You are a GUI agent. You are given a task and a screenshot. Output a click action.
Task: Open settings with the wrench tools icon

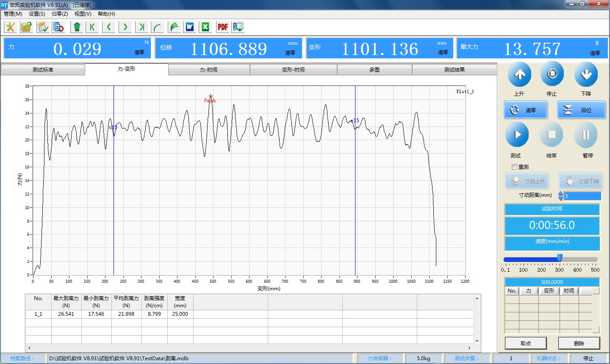(x=10, y=27)
